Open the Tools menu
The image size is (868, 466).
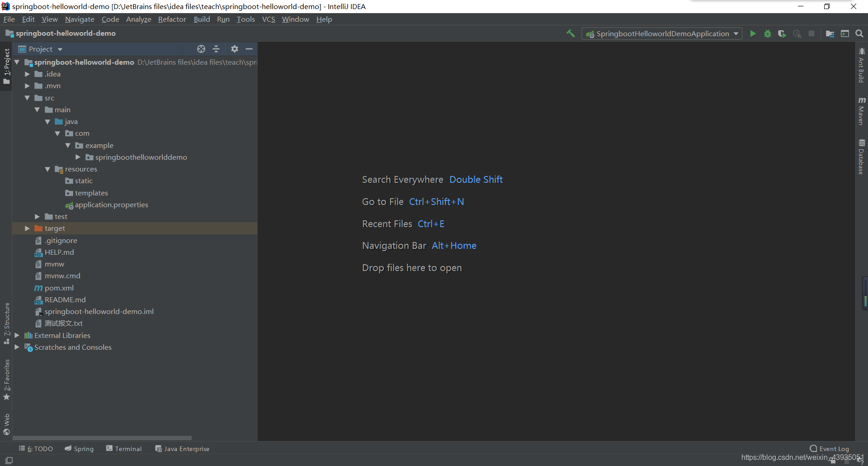[x=245, y=19]
